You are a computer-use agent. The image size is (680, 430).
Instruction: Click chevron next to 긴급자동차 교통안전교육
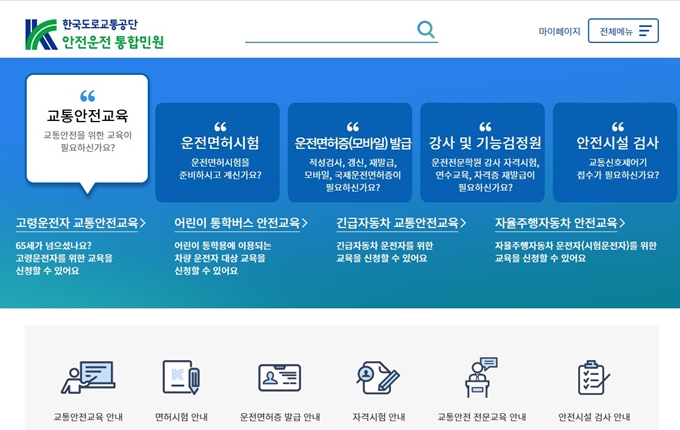[463, 223]
